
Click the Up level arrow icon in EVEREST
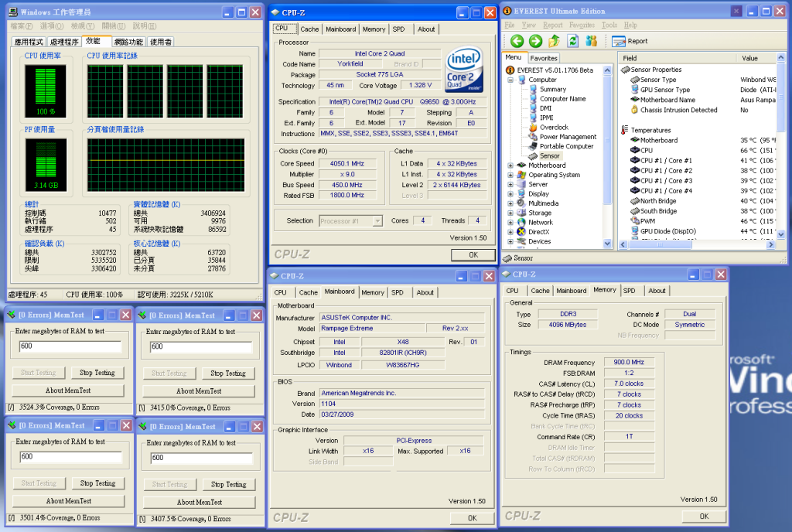(x=554, y=41)
